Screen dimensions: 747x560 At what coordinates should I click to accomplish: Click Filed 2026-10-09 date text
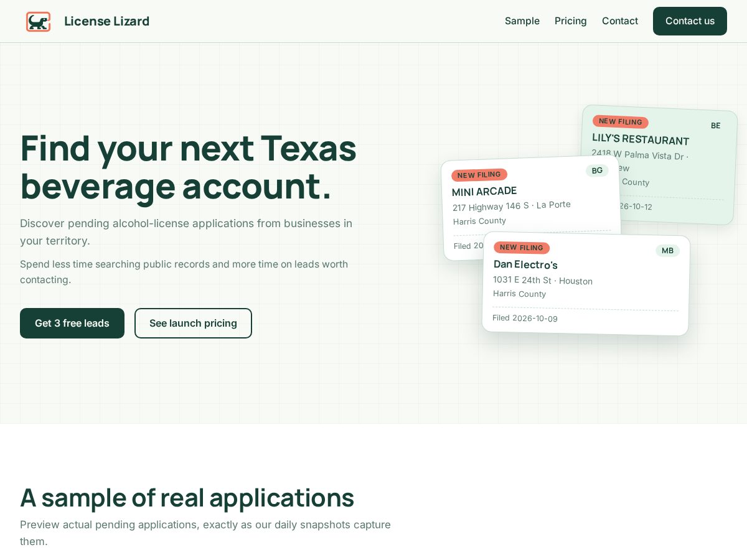coord(525,318)
